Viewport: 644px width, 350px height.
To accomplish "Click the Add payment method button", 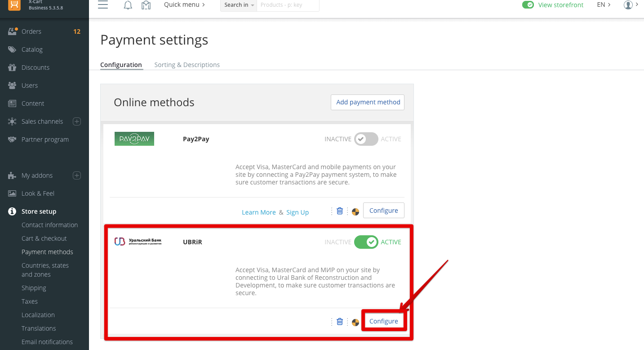I will pos(368,102).
